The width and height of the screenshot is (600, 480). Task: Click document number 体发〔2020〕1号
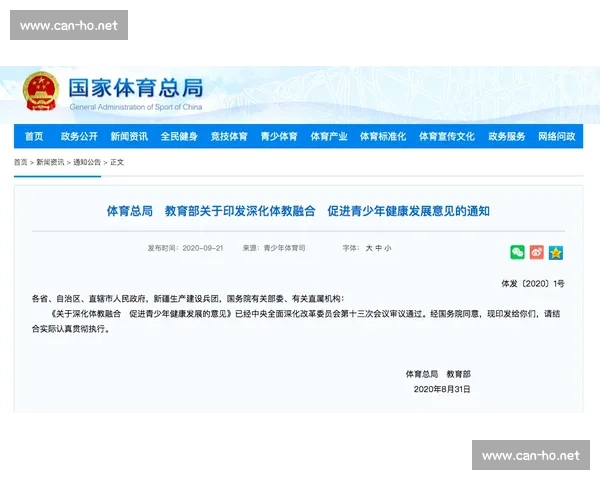click(x=533, y=284)
